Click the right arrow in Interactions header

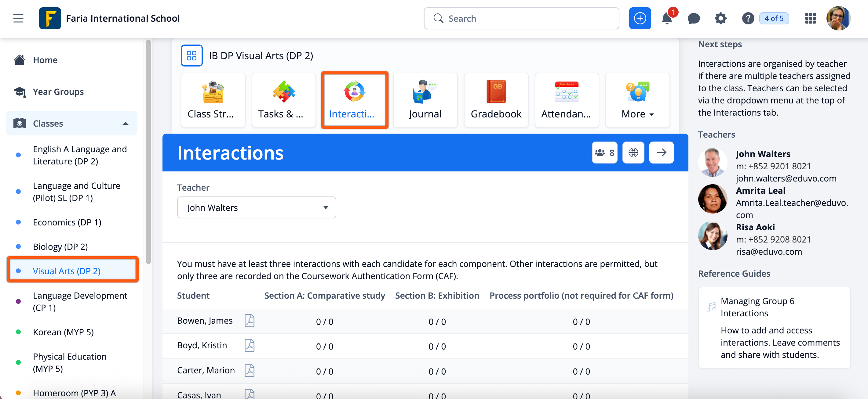[x=661, y=153]
